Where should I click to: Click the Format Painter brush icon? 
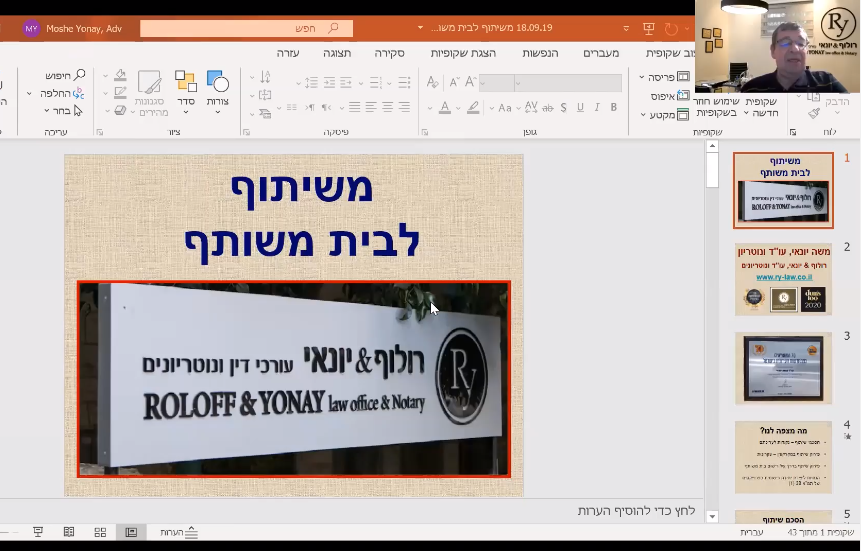pyautogui.click(x=814, y=113)
